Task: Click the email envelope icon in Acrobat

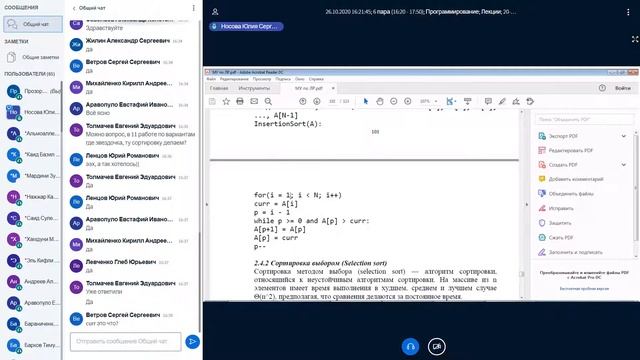Action: coord(254,102)
